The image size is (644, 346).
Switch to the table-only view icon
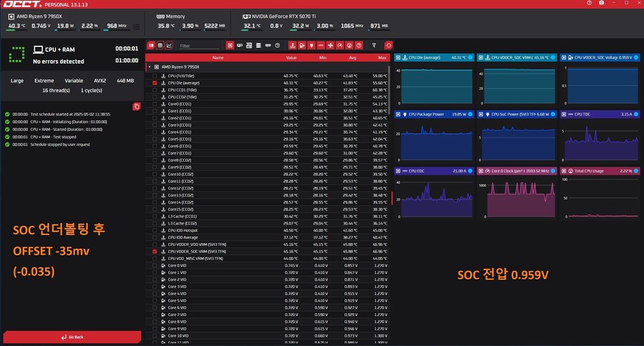(x=160, y=45)
